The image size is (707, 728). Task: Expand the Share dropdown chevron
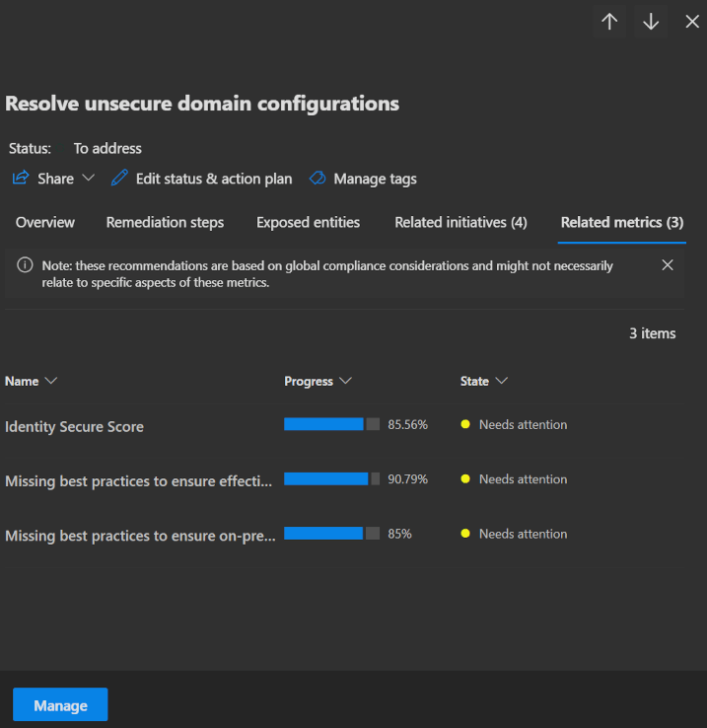tap(88, 179)
